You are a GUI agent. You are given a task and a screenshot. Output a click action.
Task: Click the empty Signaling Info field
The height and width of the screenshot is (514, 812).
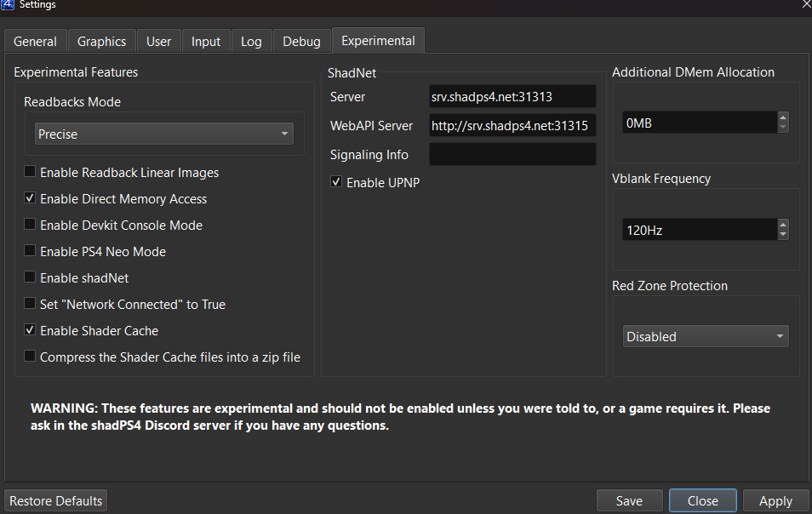(512, 154)
